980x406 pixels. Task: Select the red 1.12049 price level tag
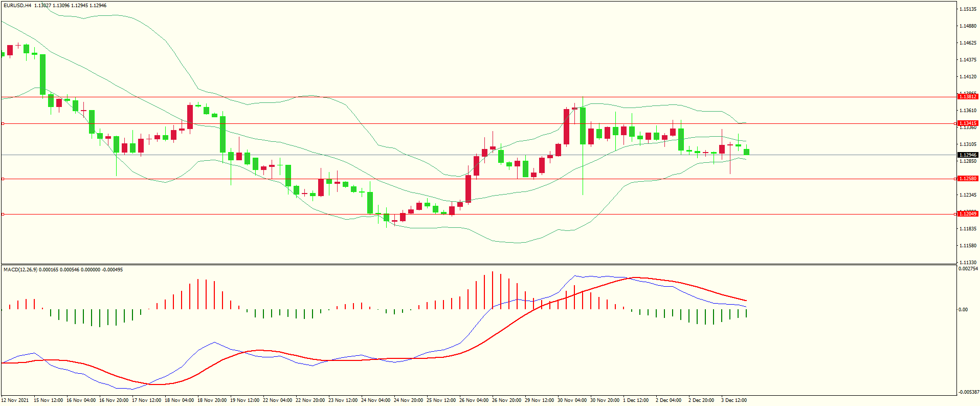pos(968,214)
